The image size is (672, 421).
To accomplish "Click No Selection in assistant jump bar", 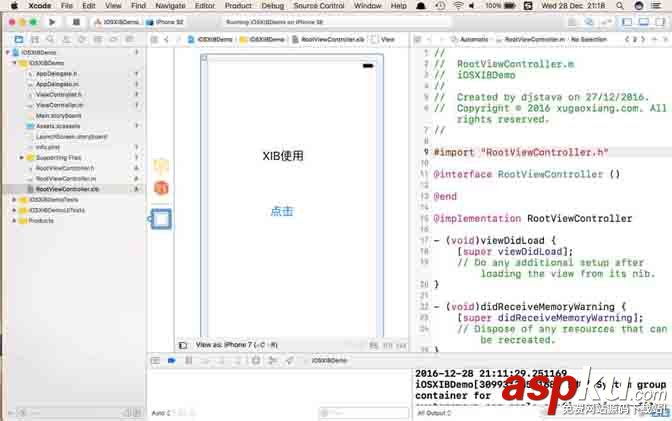I will pyautogui.click(x=588, y=39).
